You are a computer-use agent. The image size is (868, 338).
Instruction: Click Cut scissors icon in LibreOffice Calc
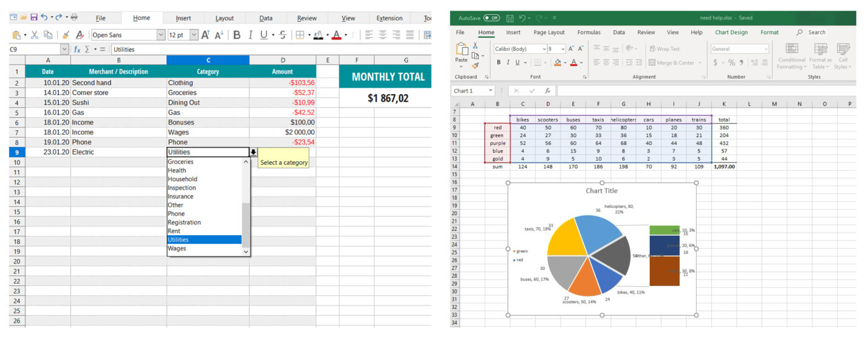coord(35,35)
